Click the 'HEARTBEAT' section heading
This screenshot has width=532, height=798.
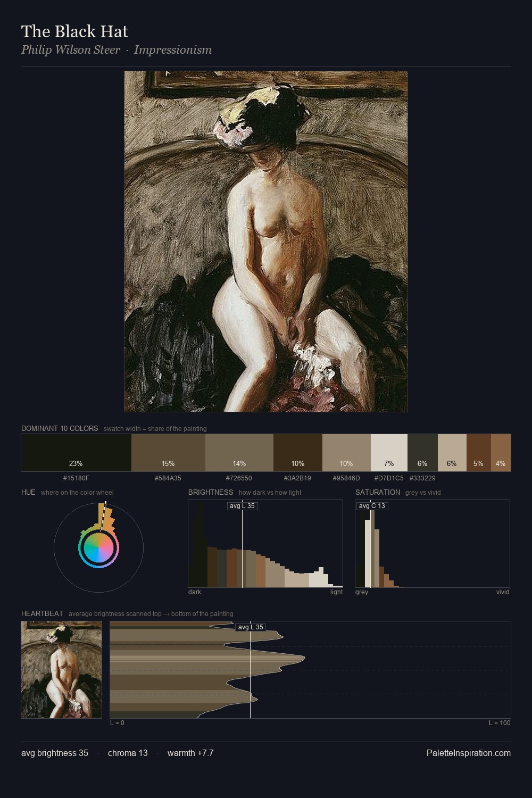(x=42, y=613)
